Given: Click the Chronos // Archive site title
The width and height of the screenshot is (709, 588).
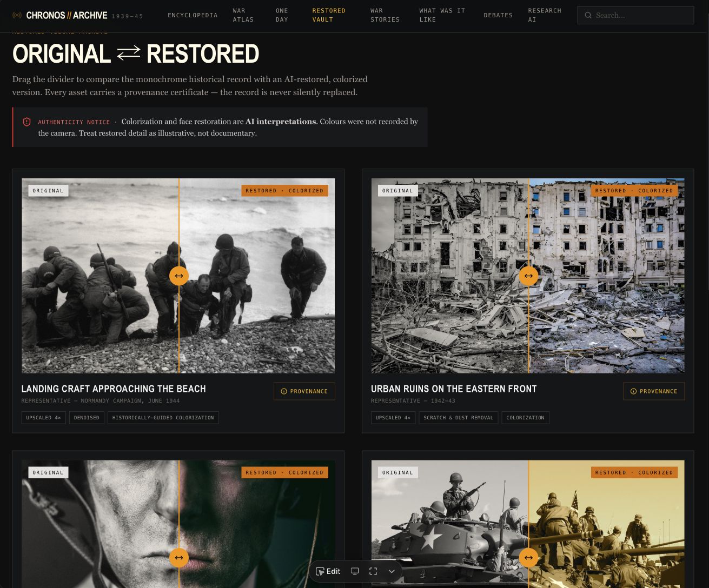Looking at the screenshot, I should tap(67, 15).
